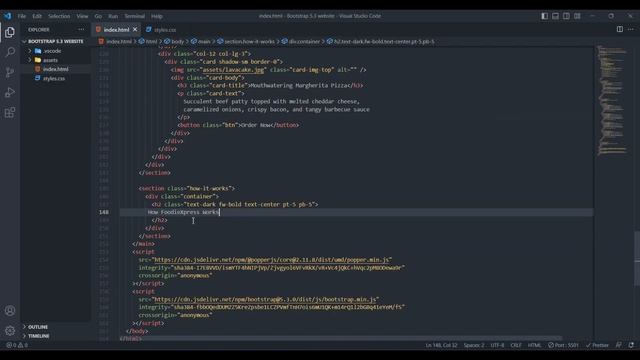Click the horizontal editor scrollbar
The image size is (640, 360).
tap(341, 338)
